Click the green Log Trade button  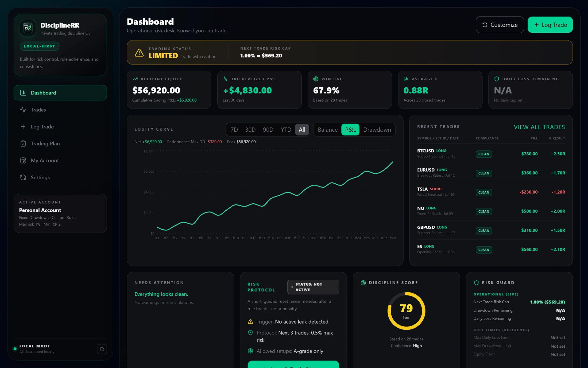click(550, 25)
